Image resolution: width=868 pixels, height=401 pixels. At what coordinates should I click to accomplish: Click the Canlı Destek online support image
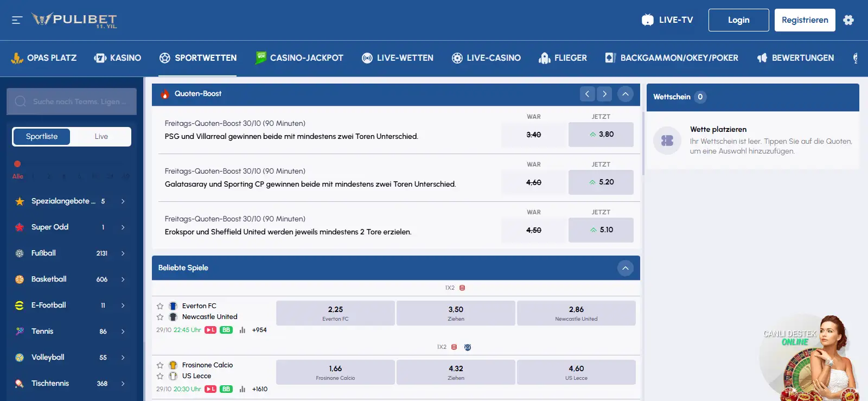pos(809,358)
